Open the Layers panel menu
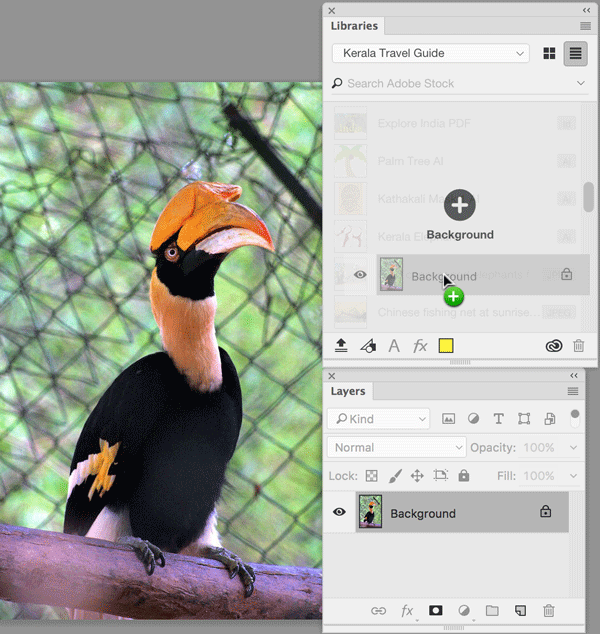Viewport: 600px width, 634px height. 573,391
